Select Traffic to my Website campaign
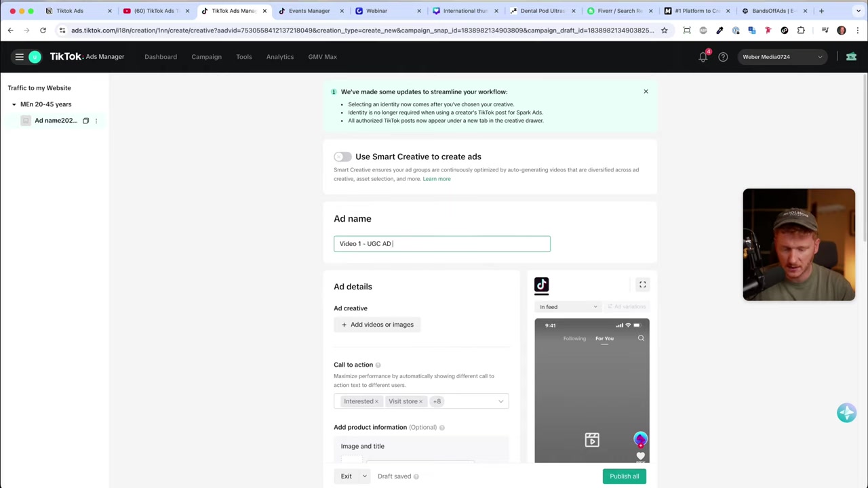Image resolution: width=868 pixels, height=488 pixels. (39, 88)
